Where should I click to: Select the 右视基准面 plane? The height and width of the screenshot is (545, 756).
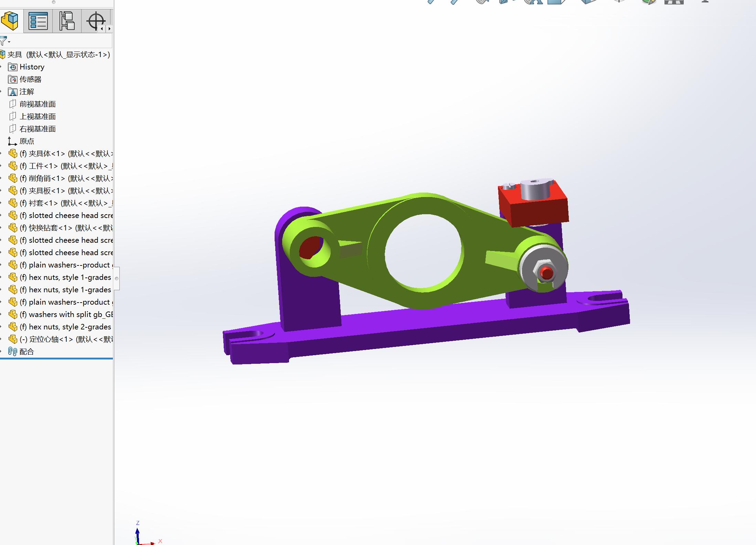(x=37, y=129)
